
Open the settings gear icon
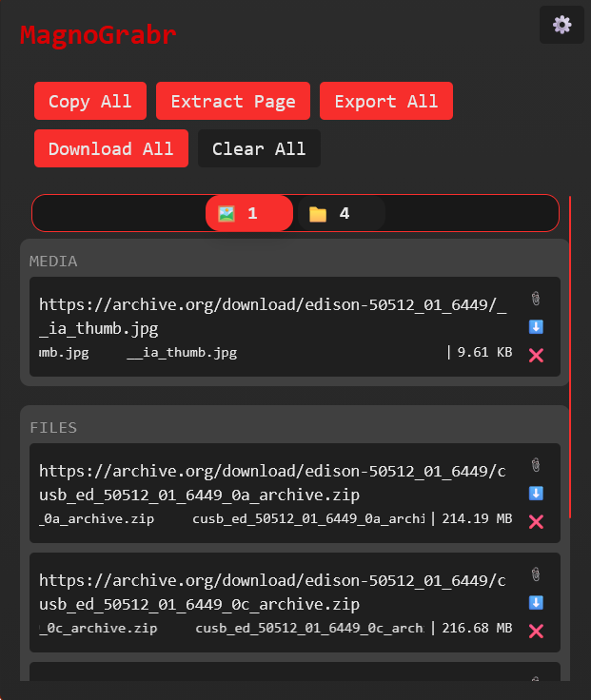561,25
